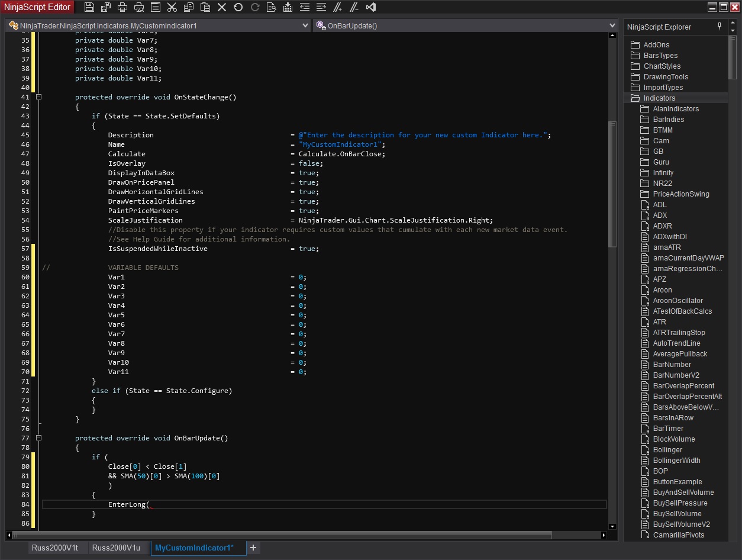Image resolution: width=742 pixels, height=560 pixels.
Task: Click the page properties icon beside Print Preview
Action: pos(156,7)
